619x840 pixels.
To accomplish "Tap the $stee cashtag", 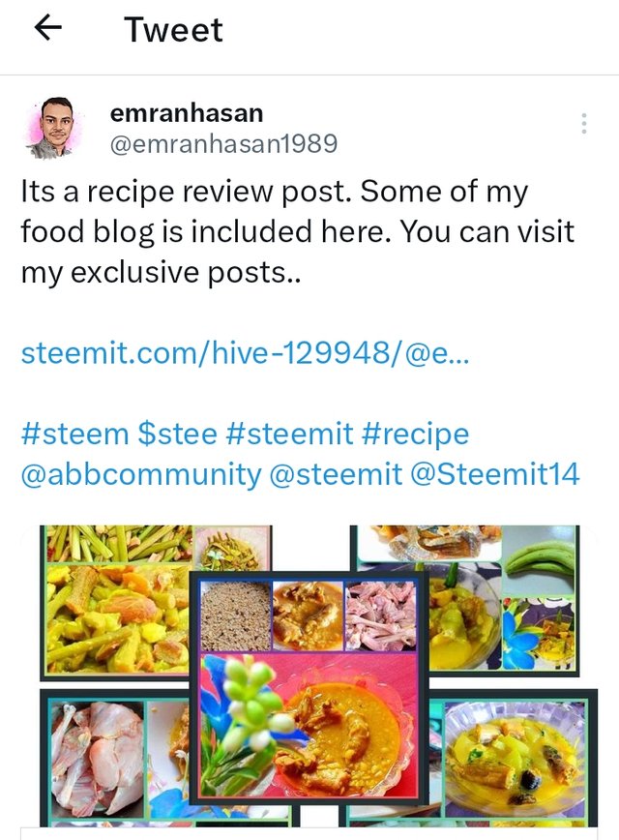I will tap(177, 434).
